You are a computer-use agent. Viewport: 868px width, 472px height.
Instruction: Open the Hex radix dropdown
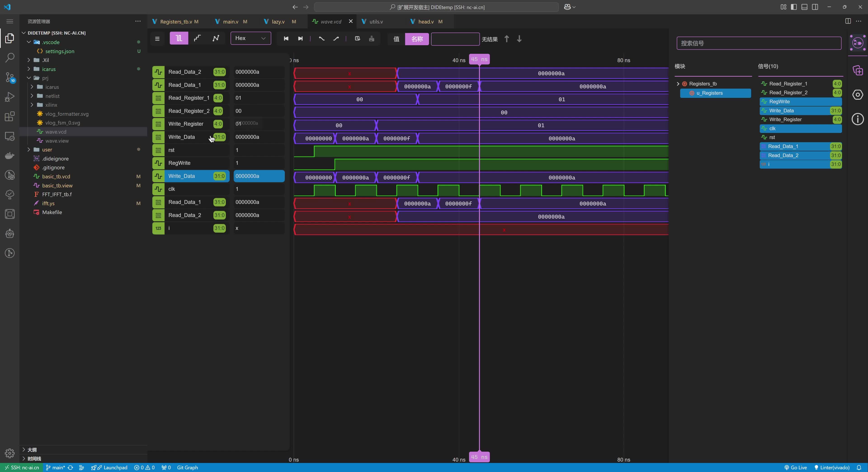pyautogui.click(x=250, y=38)
